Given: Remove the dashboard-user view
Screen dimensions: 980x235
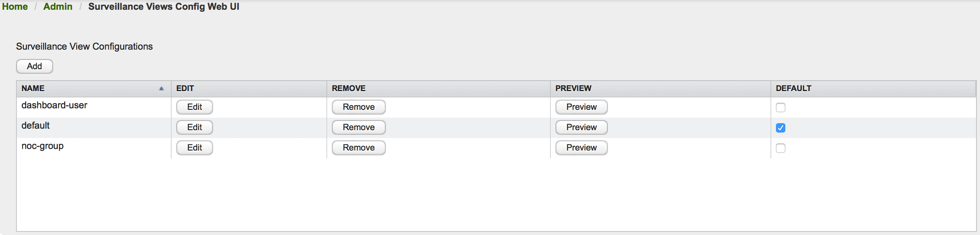Looking at the screenshot, I should (x=358, y=107).
